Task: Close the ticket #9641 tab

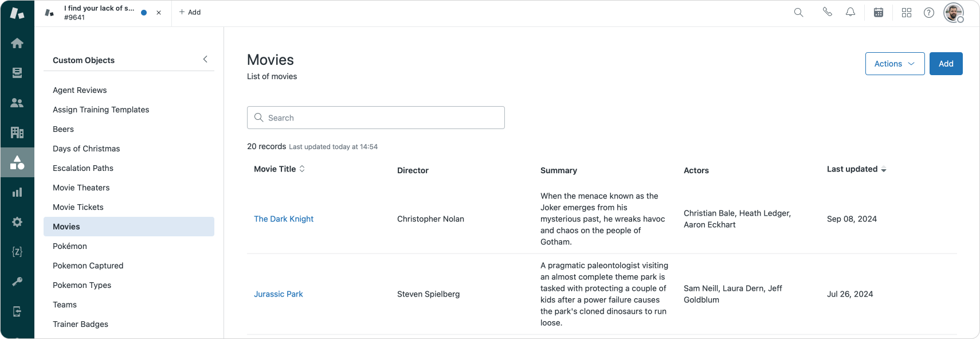Action: [159, 13]
